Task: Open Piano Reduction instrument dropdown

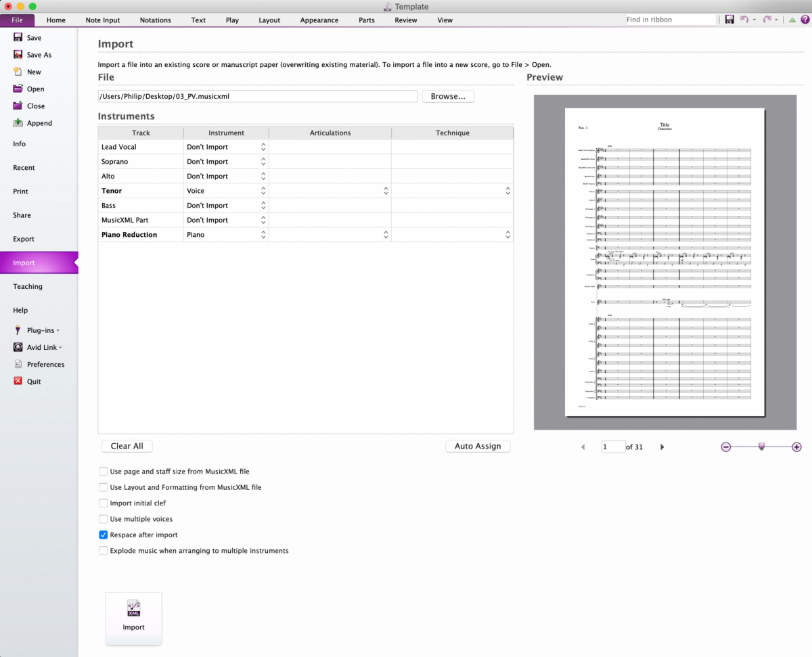Action: [x=263, y=235]
